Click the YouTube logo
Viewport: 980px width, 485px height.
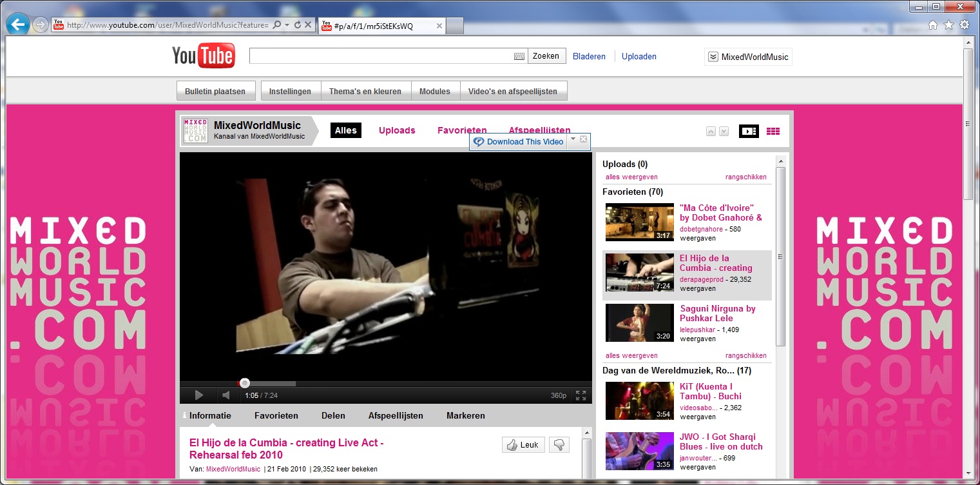203,56
